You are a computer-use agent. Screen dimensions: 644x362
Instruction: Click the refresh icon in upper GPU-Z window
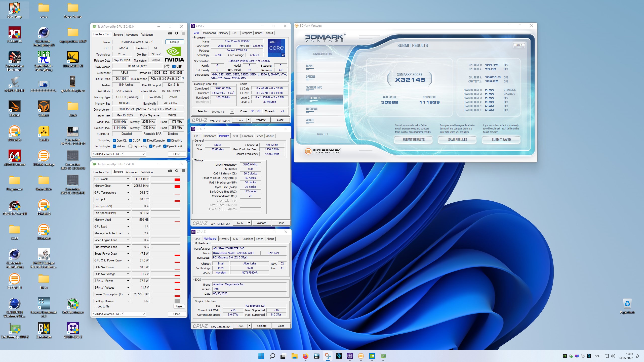(x=177, y=33)
